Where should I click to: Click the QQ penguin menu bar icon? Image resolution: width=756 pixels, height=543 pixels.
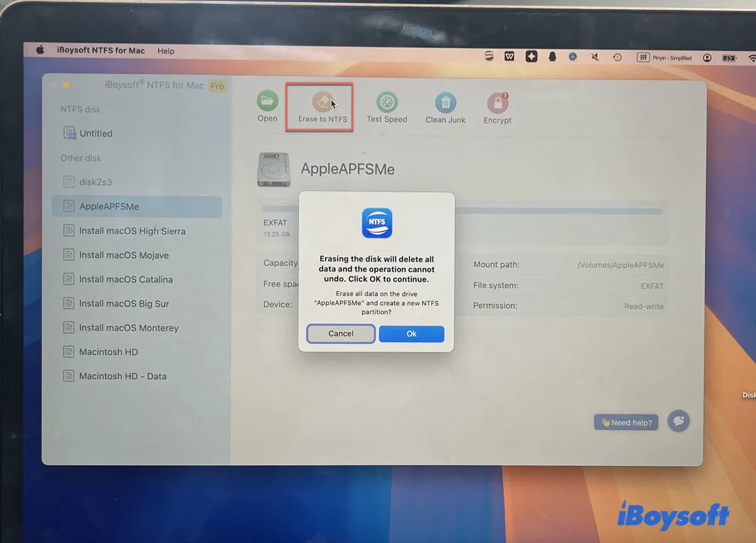coord(553,57)
